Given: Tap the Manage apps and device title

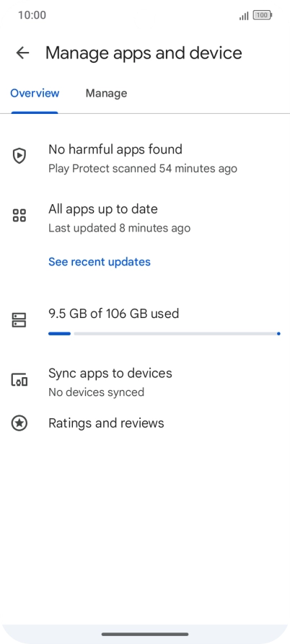Looking at the screenshot, I should 144,53.
